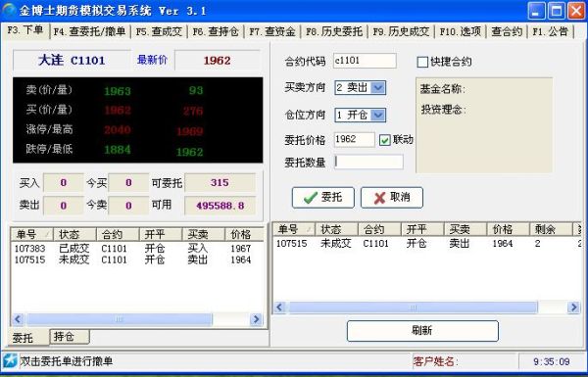Click the limit-up price 2040

(x=118, y=130)
